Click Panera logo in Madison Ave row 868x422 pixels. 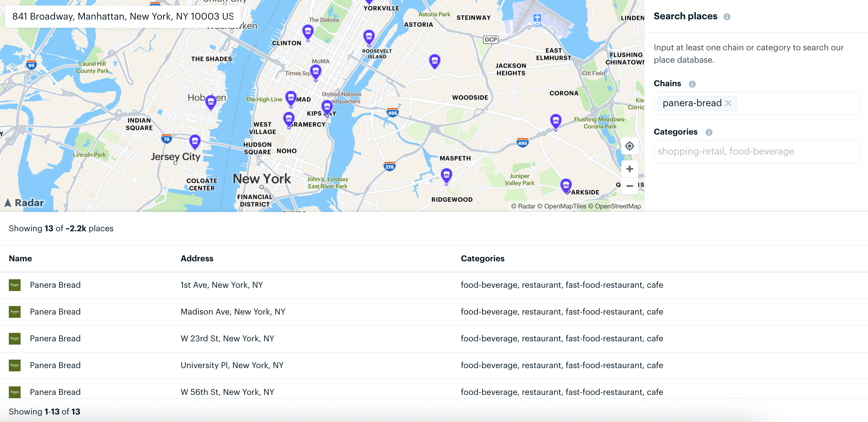(x=14, y=312)
